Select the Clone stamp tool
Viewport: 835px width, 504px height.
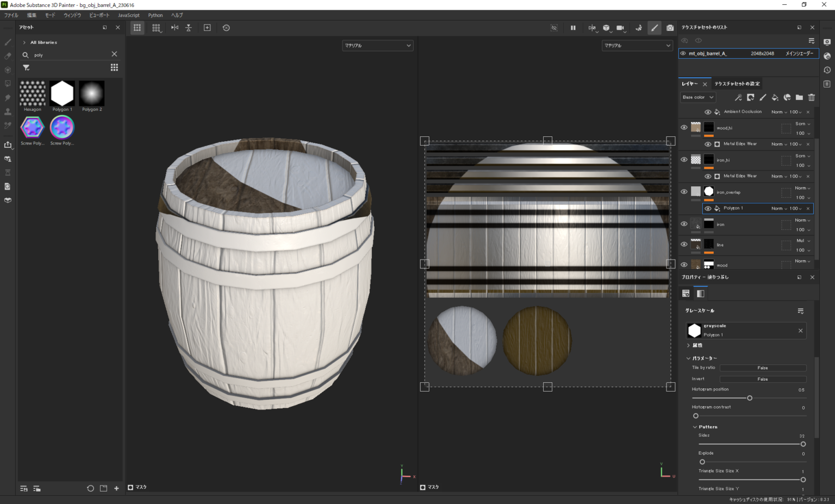point(8,111)
